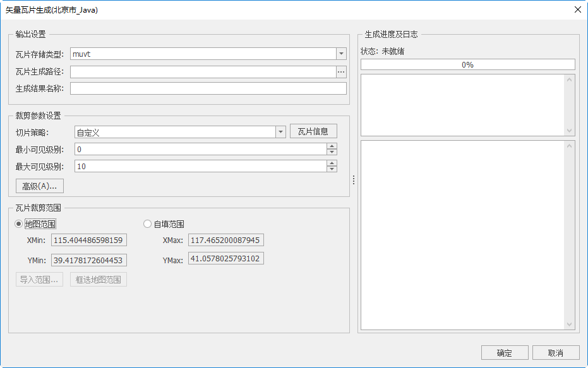Viewport: 588px width, 368px height.
Task: Click the vertical panel splitter handle
Action: (354, 180)
